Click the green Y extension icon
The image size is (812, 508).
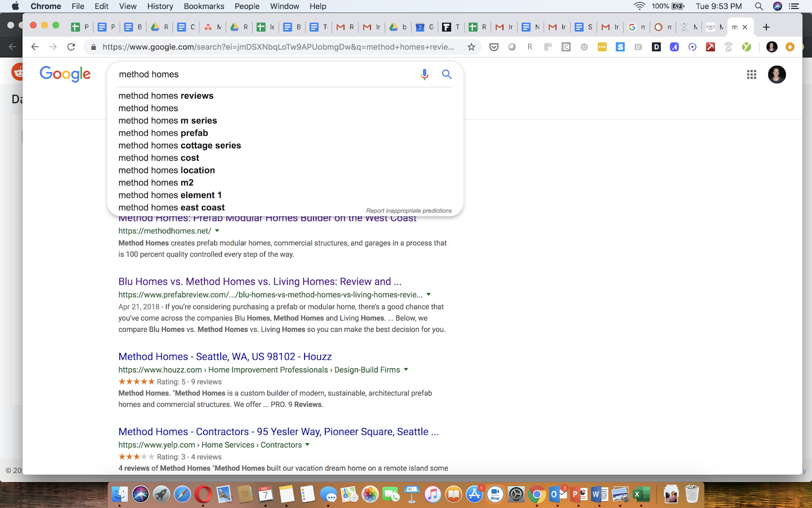click(747, 47)
